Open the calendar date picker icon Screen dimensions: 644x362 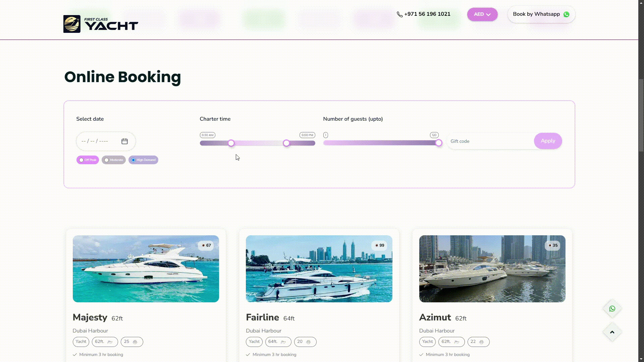(x=124, y=141)
